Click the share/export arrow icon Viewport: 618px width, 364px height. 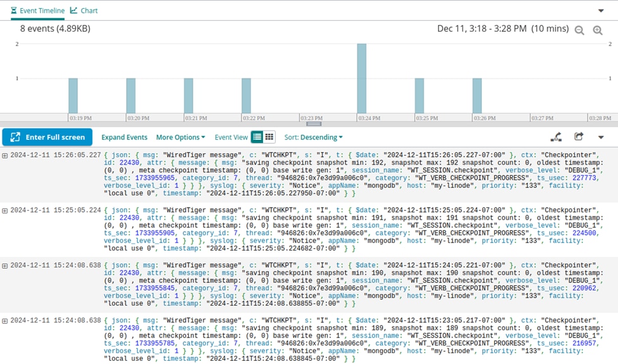click(578, 137)
